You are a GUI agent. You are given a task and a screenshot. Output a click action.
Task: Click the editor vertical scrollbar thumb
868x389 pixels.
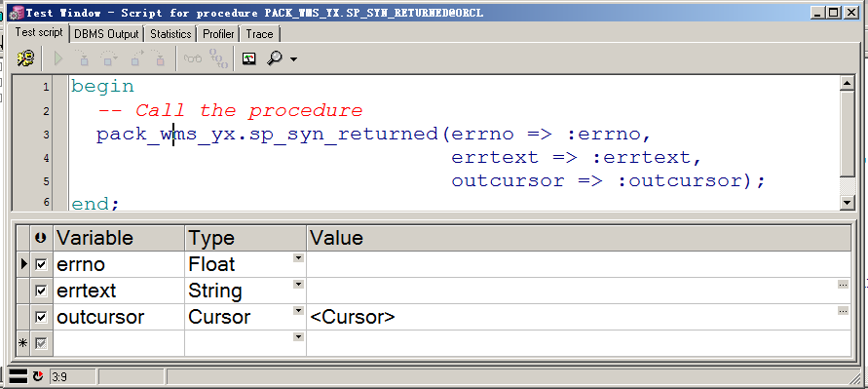click(x=847, y=135)
